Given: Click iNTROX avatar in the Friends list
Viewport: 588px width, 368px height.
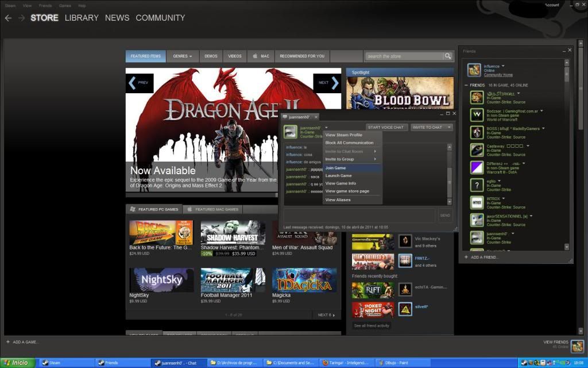Looking at the screenshot, I should (x=477, y=202).
